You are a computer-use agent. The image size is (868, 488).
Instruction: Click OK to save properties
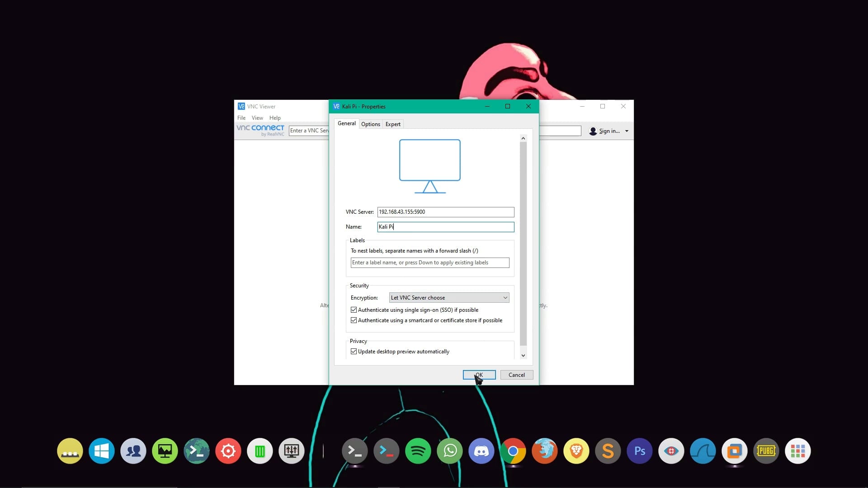pyautogui.click(x=479, y=375)
